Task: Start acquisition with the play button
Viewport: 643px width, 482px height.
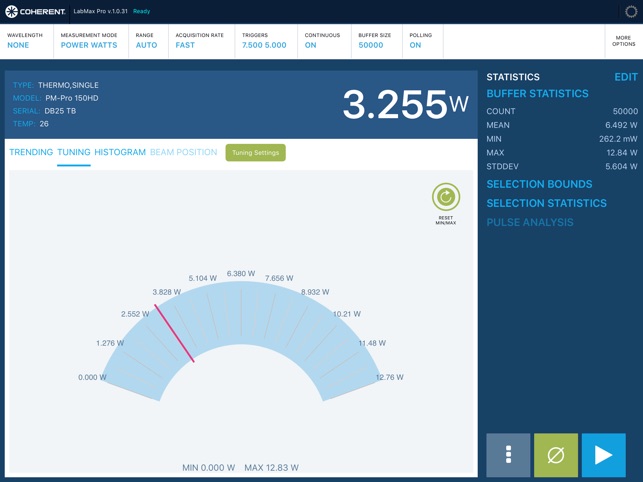Action: 604,455
